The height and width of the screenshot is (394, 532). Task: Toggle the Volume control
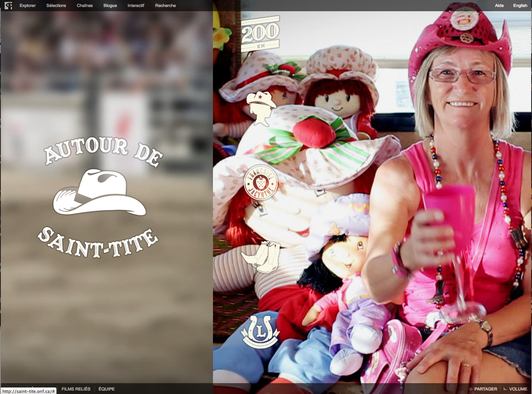coord(518,389)
